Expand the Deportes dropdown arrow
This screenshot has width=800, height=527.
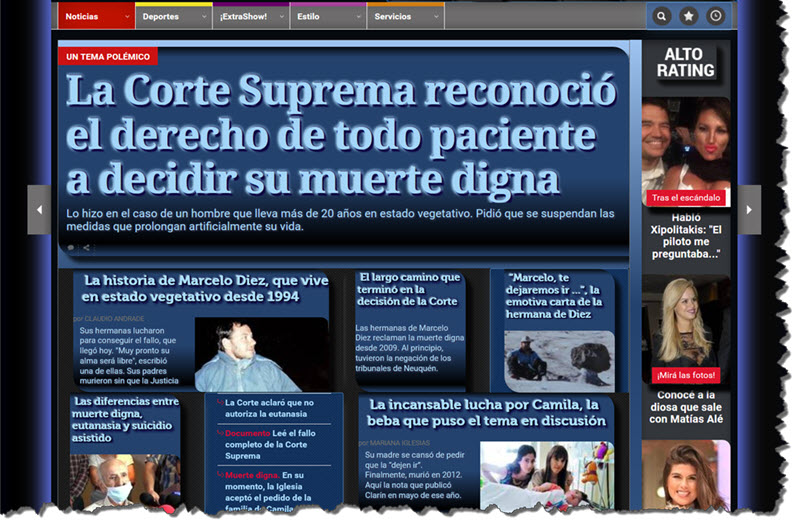(x=204, y=17)
